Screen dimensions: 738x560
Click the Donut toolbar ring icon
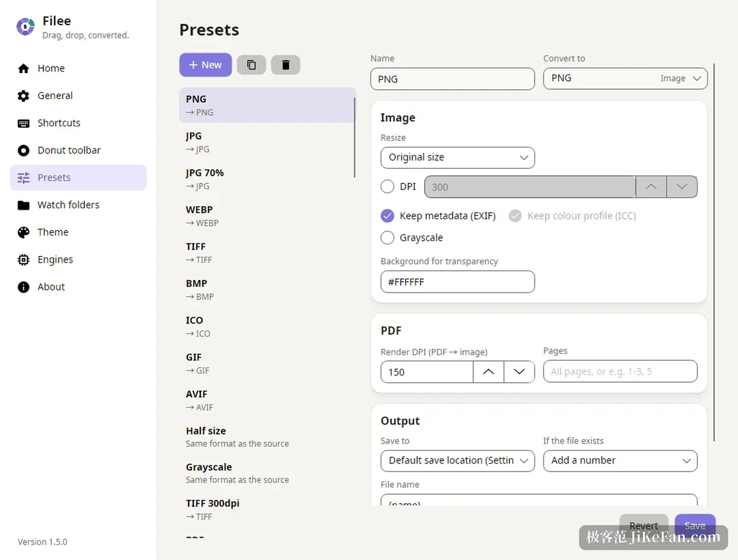(x=23, y=150)
